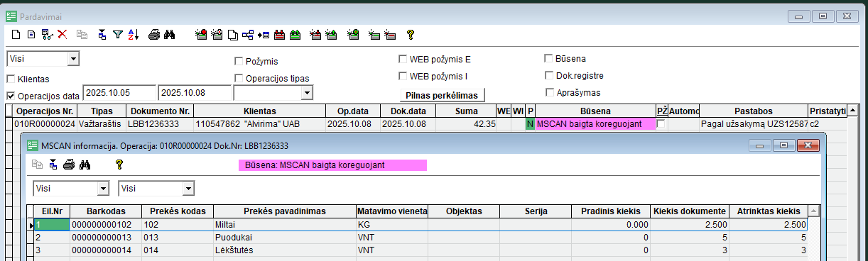Click the Važtaraštis type cell
Screen dimensions: 868x261
pos(101,124)
